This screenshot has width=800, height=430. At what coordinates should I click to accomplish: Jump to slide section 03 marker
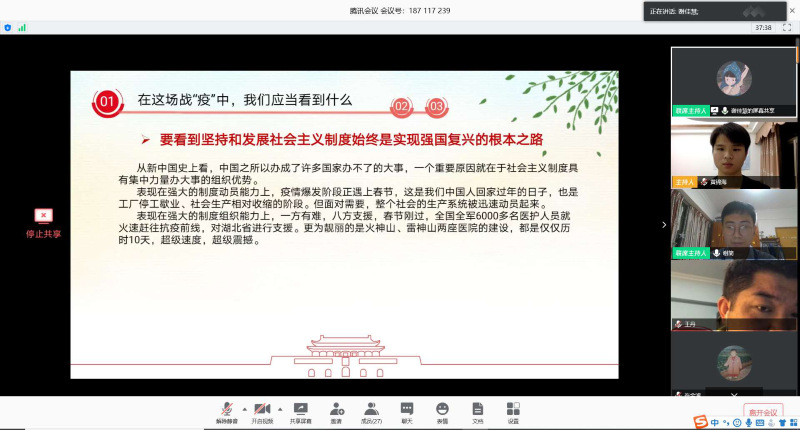click(436, 105)
